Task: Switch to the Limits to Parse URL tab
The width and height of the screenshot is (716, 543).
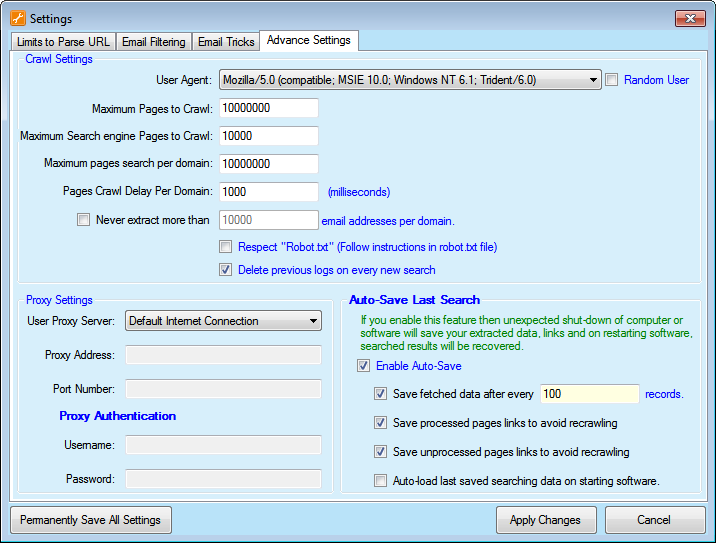Action: pyautogui.click(x=64, y=41)
